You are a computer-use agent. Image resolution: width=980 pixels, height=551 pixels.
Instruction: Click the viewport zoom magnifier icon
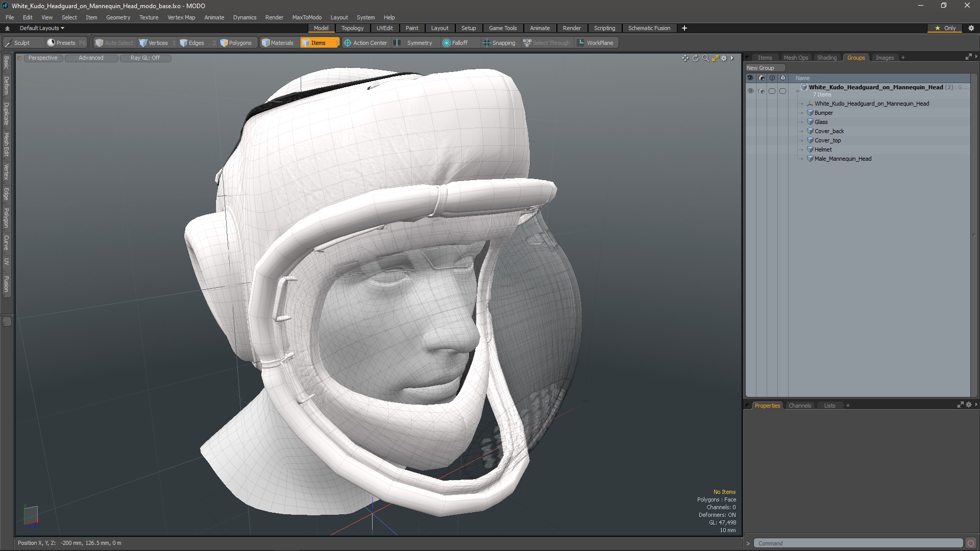(x=705, y=58)
